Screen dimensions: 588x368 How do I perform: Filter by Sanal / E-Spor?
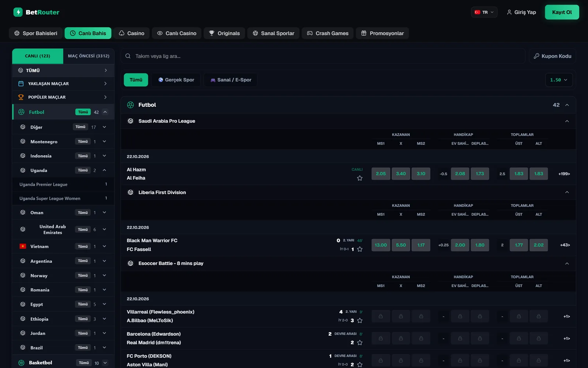point(231,80)
